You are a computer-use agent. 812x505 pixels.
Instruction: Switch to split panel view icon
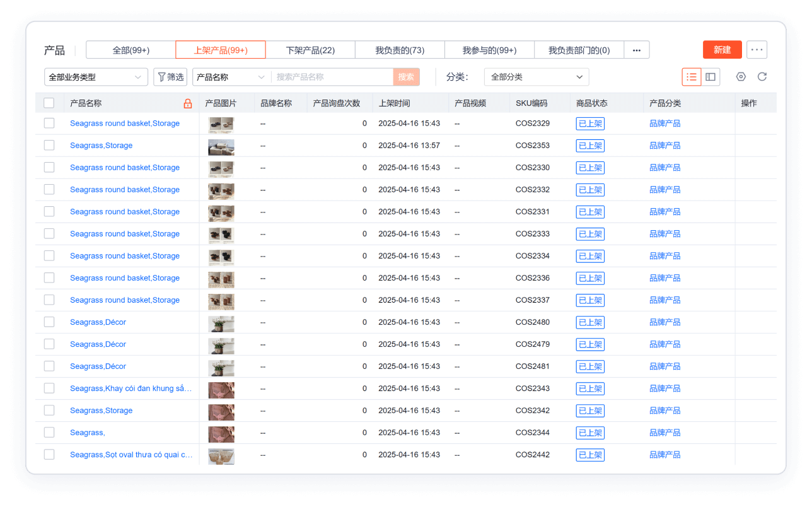point(710,77)
